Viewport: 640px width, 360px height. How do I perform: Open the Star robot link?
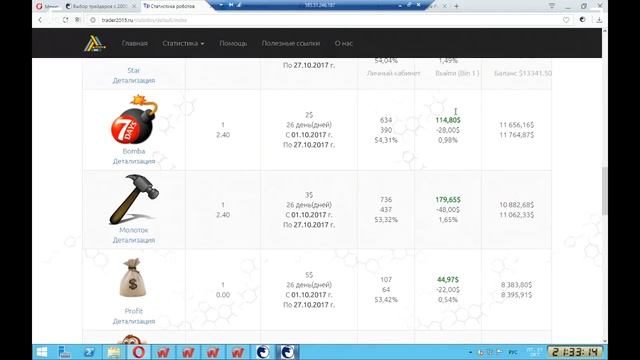pos(133,70)
